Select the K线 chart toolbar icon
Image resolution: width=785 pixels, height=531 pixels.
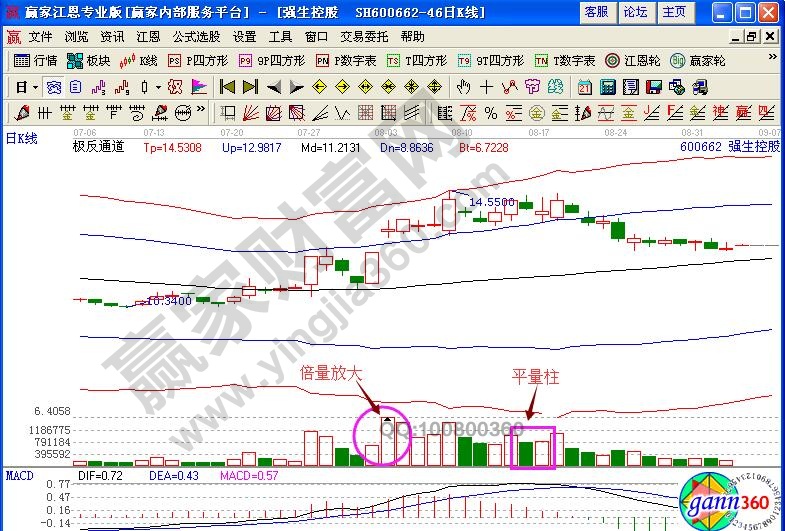point(139,61)
